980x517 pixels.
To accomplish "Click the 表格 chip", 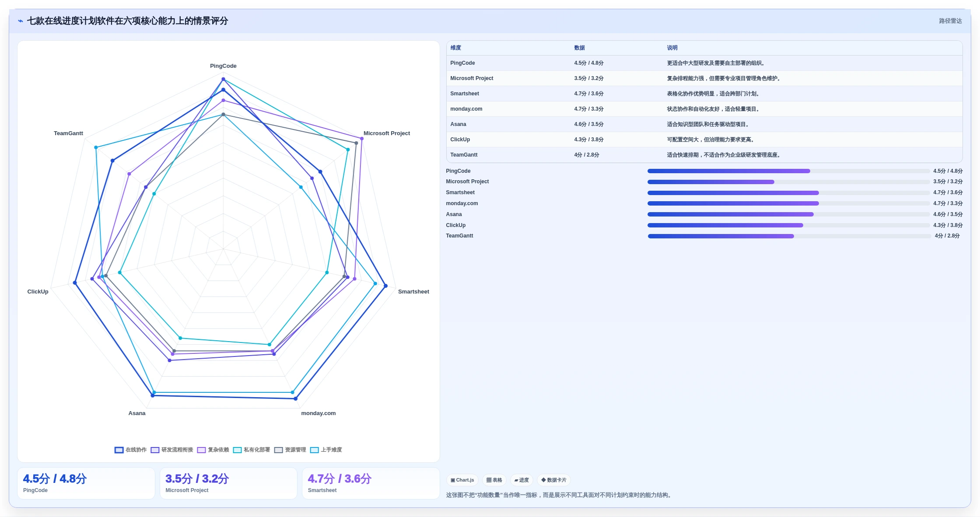I will pyautogui.click(x=494, y=480).
